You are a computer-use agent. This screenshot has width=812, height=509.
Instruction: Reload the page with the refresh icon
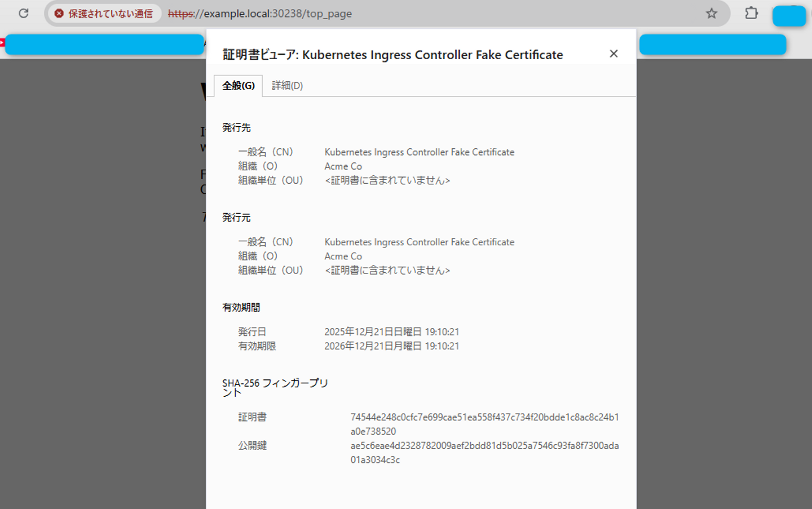(23, 13)
